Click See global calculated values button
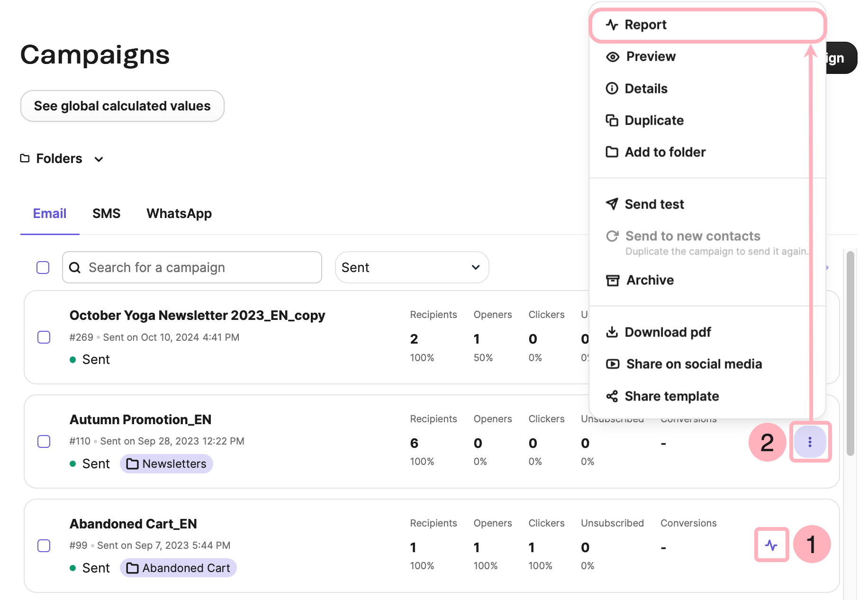868x600 pixels. click(122, 106)
